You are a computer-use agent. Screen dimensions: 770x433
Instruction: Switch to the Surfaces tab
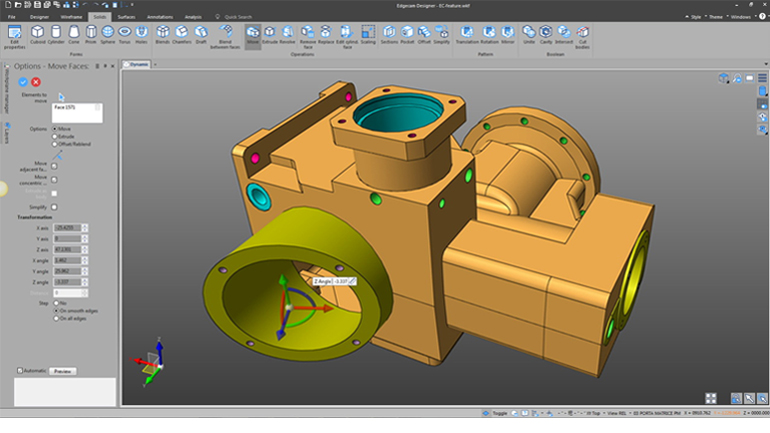click(126, 17)
